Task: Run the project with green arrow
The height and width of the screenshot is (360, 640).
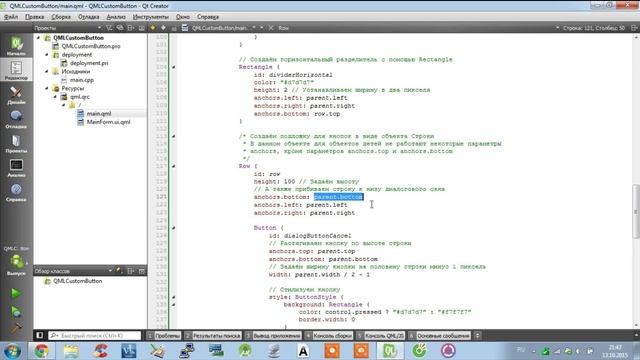Action: (16, 293)
